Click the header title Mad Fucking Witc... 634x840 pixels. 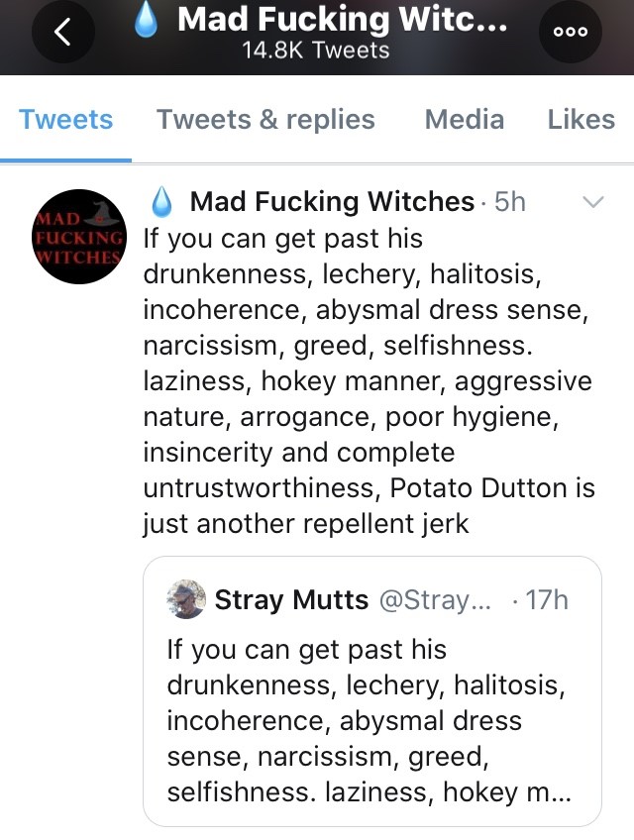[342, 19]
